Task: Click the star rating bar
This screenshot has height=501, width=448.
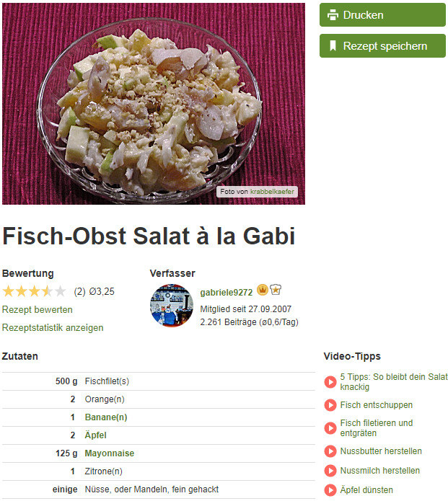Action: [x=34, y=291]
